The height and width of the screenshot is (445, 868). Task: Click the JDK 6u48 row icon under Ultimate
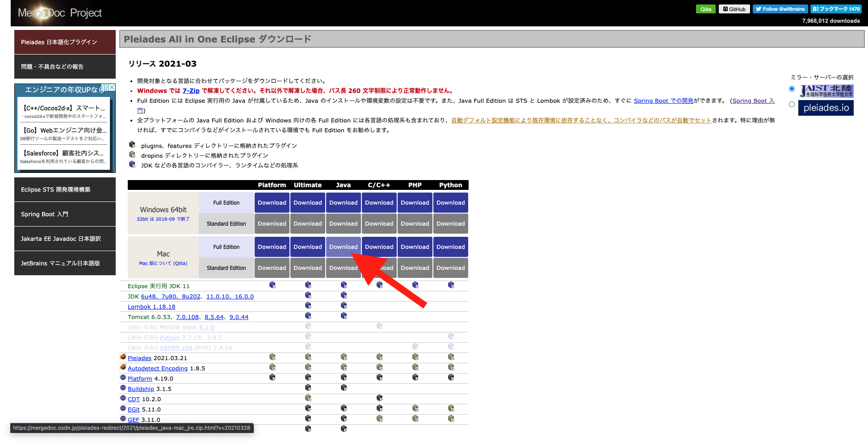pos(308,295)
